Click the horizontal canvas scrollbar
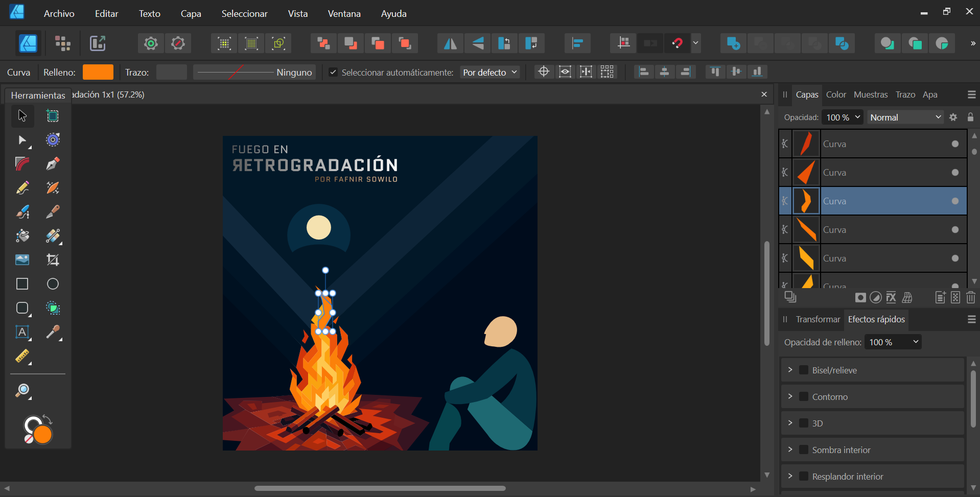 point(380,488)
